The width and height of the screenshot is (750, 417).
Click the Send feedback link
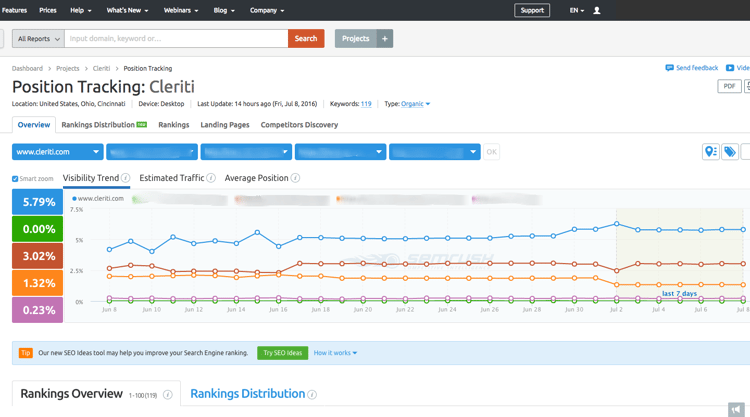697,68
